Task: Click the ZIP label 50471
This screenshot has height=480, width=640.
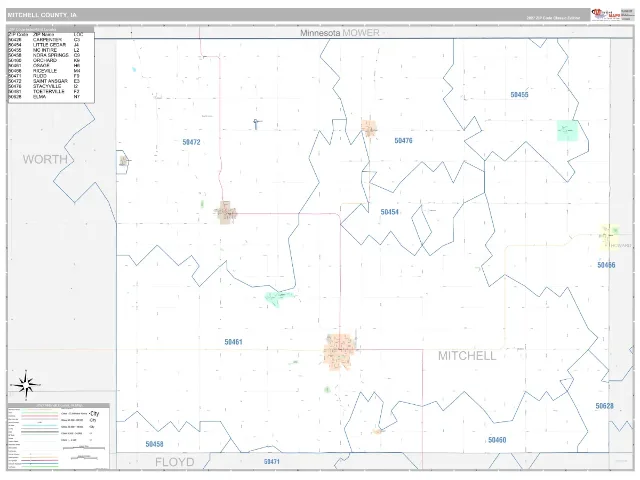Action: [272, 462]
